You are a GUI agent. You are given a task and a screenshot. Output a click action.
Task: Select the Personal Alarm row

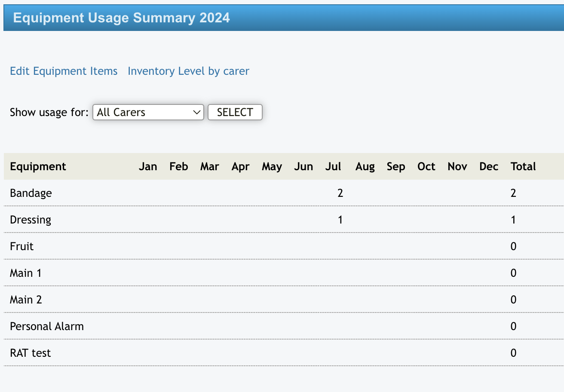pos(47,326)
